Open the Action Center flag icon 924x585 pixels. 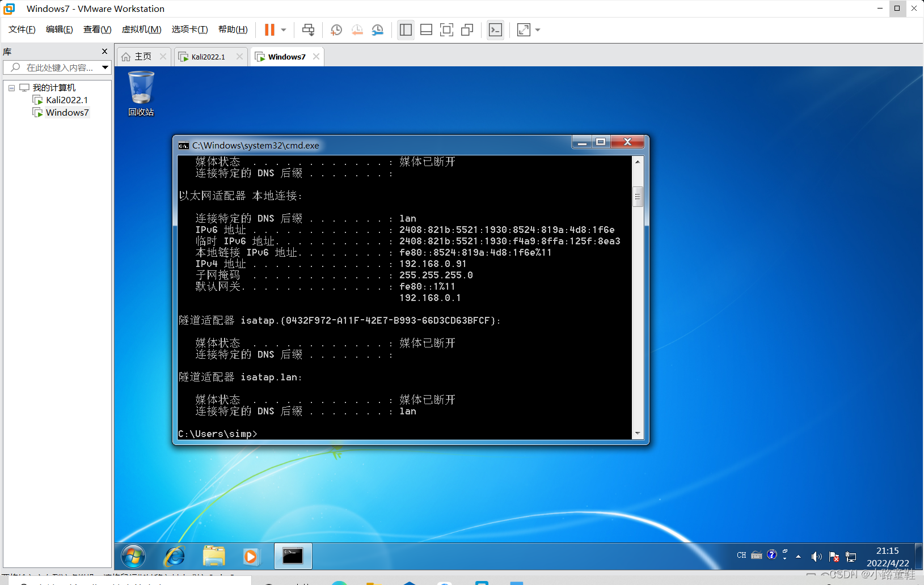834,557
